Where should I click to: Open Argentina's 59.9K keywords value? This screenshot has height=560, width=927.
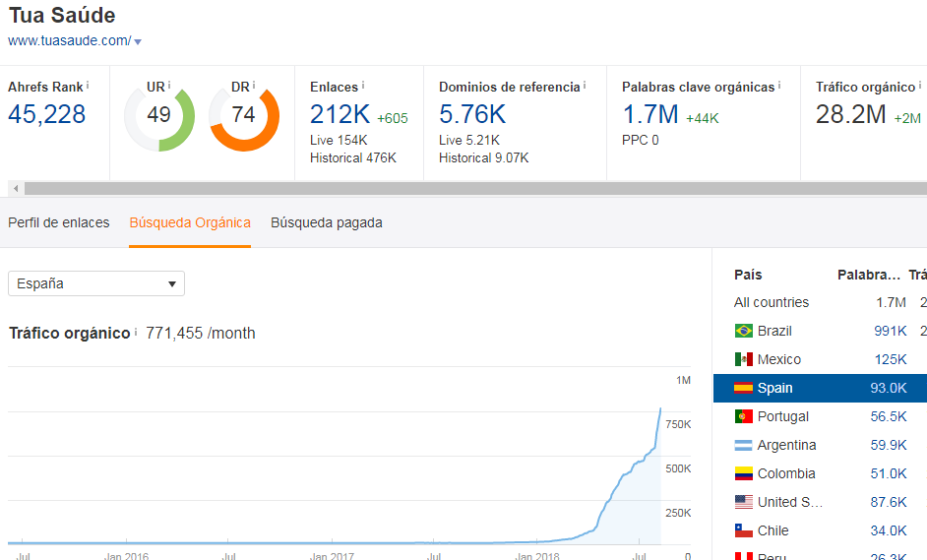(x=889, y=445)
